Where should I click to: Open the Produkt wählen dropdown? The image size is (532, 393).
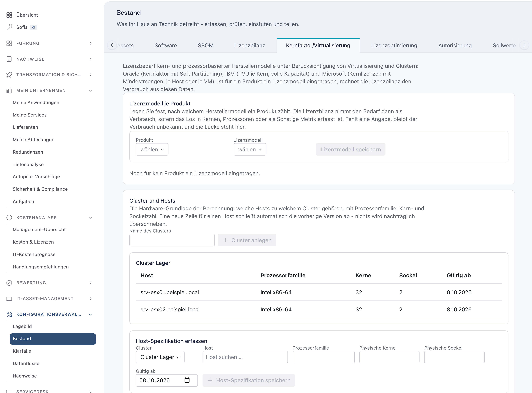coord(152,149)
